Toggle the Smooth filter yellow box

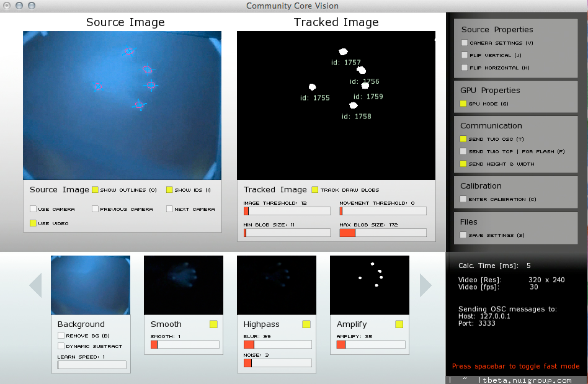pos(213,324)
